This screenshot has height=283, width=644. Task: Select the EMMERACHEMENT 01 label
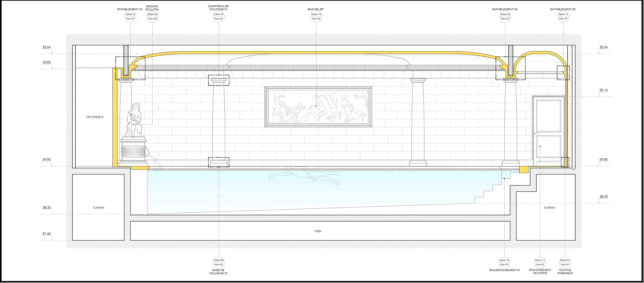click(504, 270)
